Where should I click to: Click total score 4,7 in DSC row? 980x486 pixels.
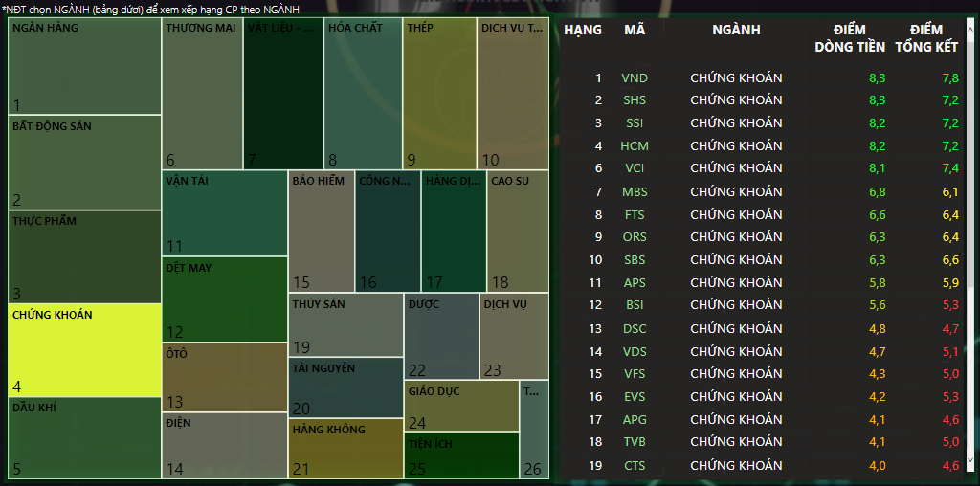950,328
